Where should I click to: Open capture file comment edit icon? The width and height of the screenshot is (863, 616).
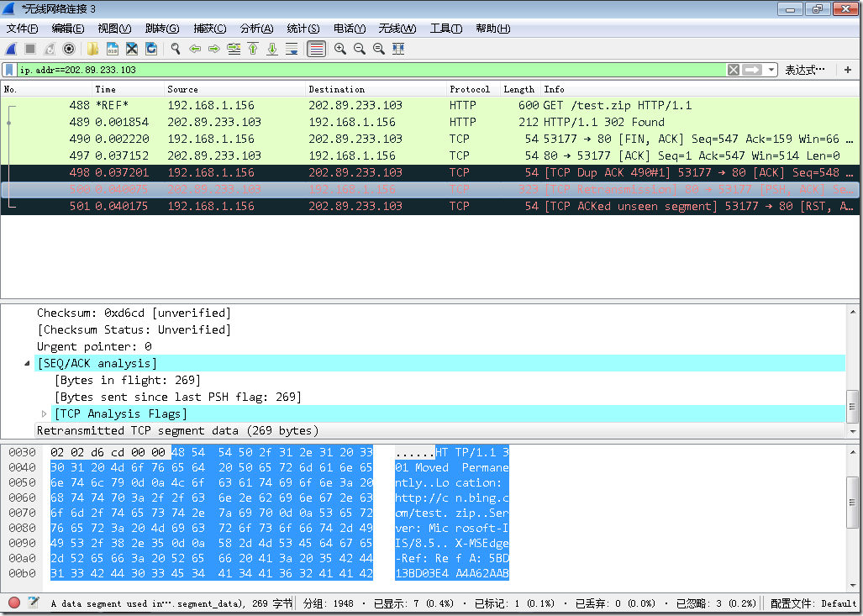34,603
